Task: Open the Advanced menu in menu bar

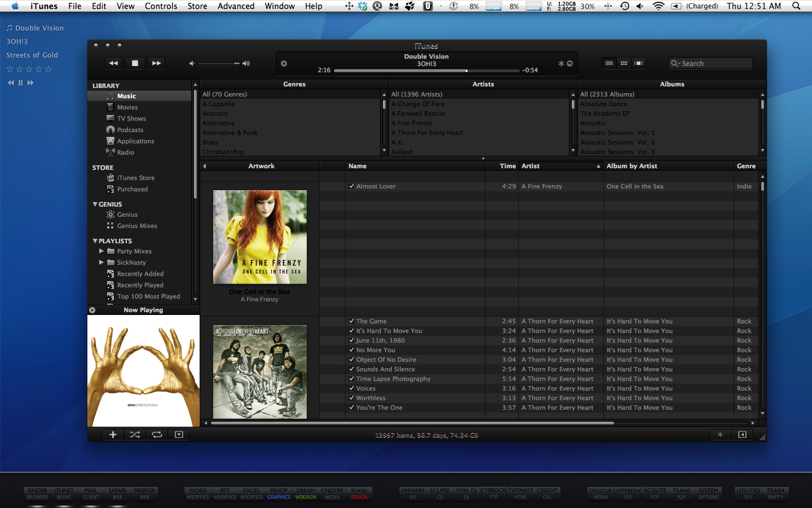Action: [236, 6]
